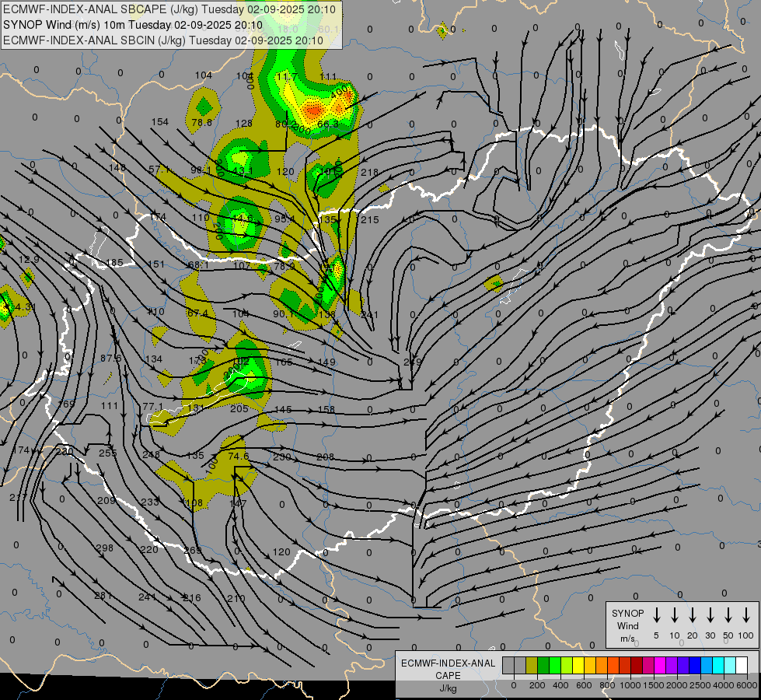The width and height of the screenshot is (761, 700).
Task: Click the SYNOP Wind 10m title line
Action: tap(132, 25)
